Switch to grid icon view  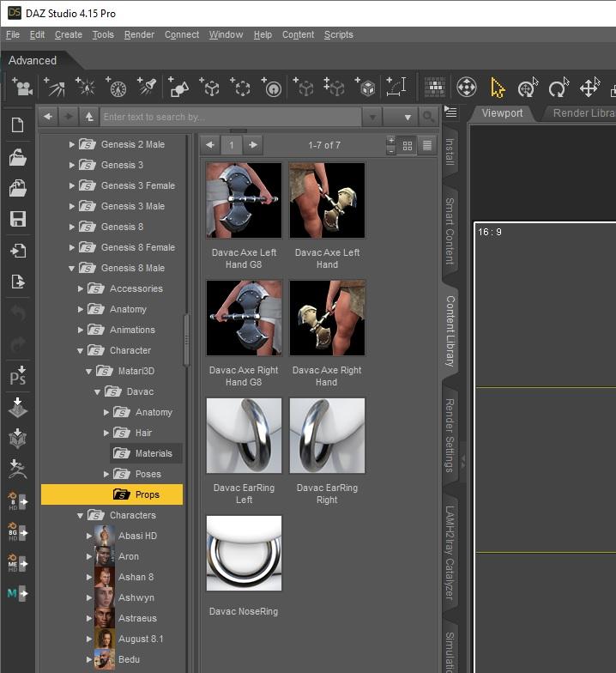tap(407, 146)
